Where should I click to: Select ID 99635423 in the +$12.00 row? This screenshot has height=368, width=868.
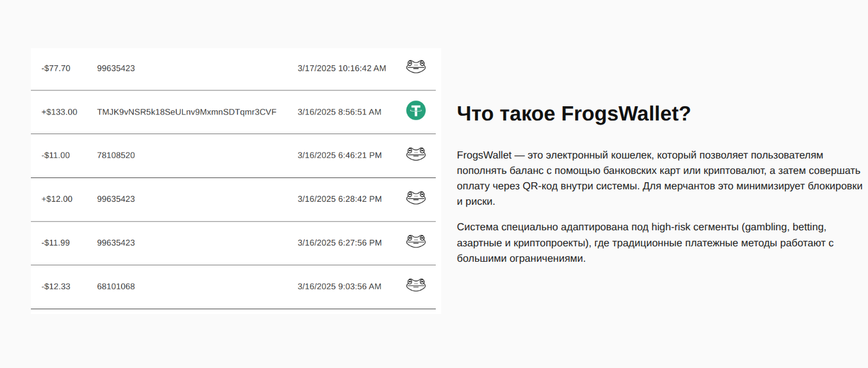pyautogui.click(x=116, y=199)
